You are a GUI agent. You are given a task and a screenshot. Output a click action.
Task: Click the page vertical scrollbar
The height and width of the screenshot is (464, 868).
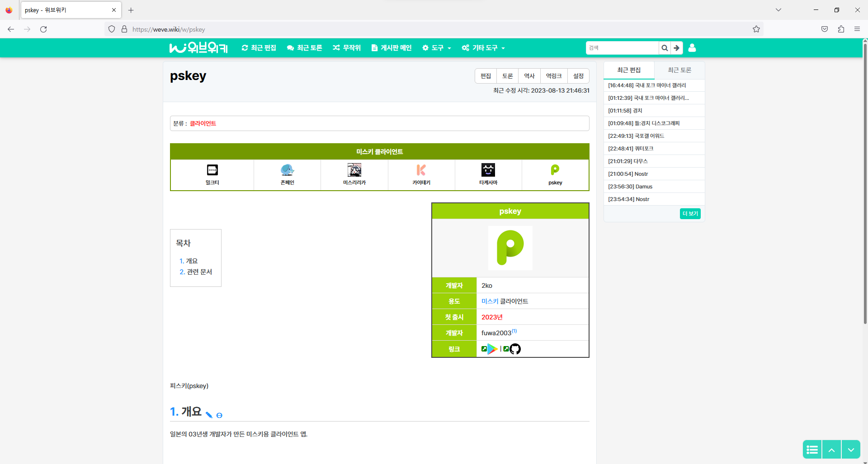[865, 183]
